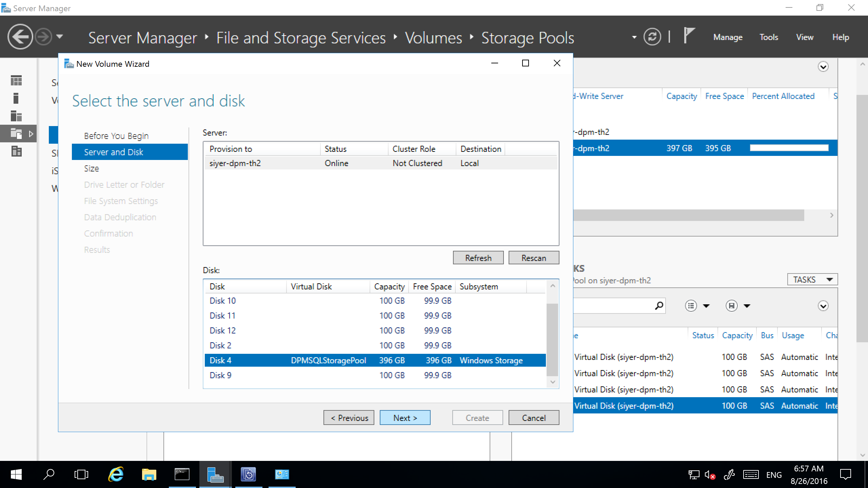Click the refresh icon in Server Manager toolbar
Screen dimensions: 868x488
[654, 37]
